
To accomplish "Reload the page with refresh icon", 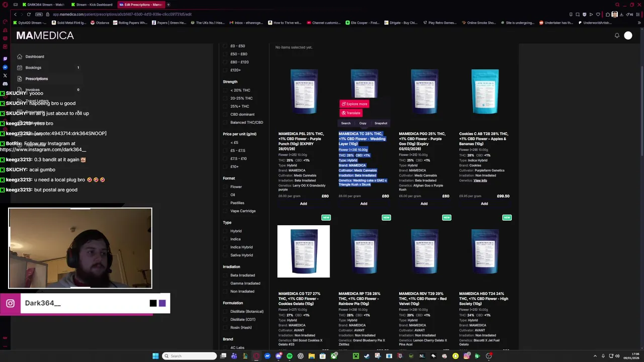I will tap(29, 14).
